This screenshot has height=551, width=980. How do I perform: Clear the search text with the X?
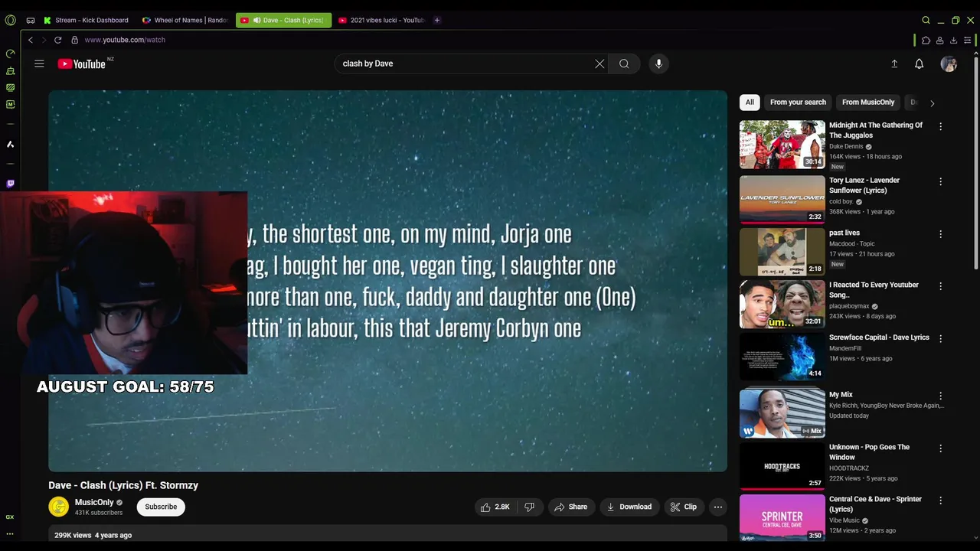point(599,64)
